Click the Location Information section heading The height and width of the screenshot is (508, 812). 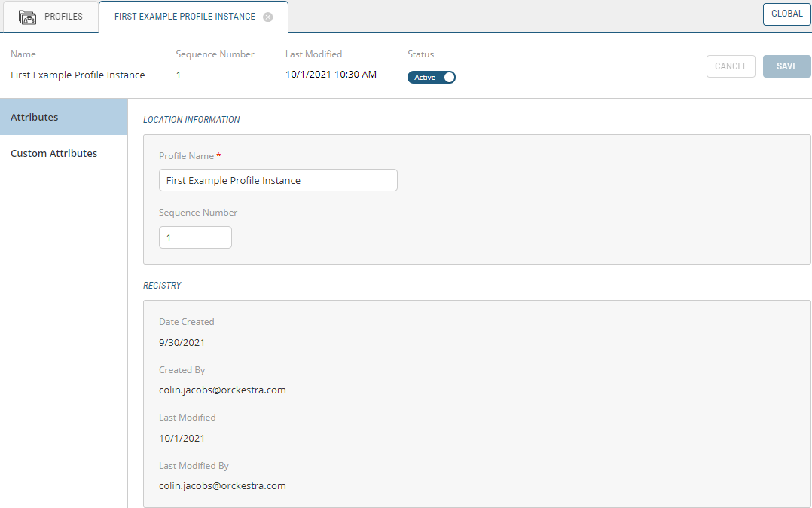[x=191, y=120]
